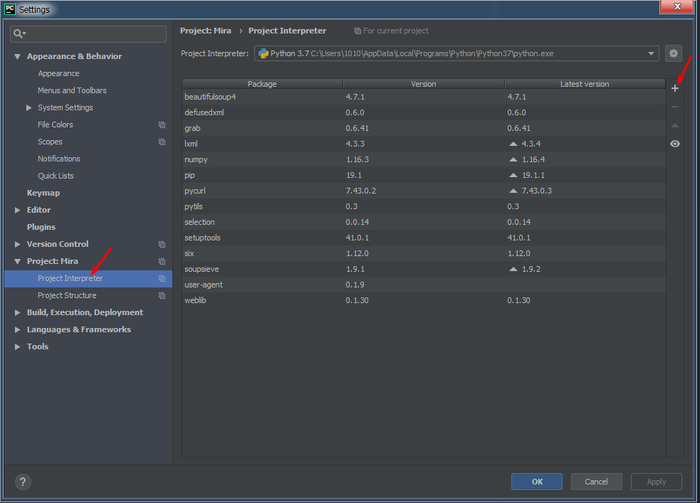Click the upgrade package arrow icon
The height and width of the screenshot is (503, 700).
675,125
